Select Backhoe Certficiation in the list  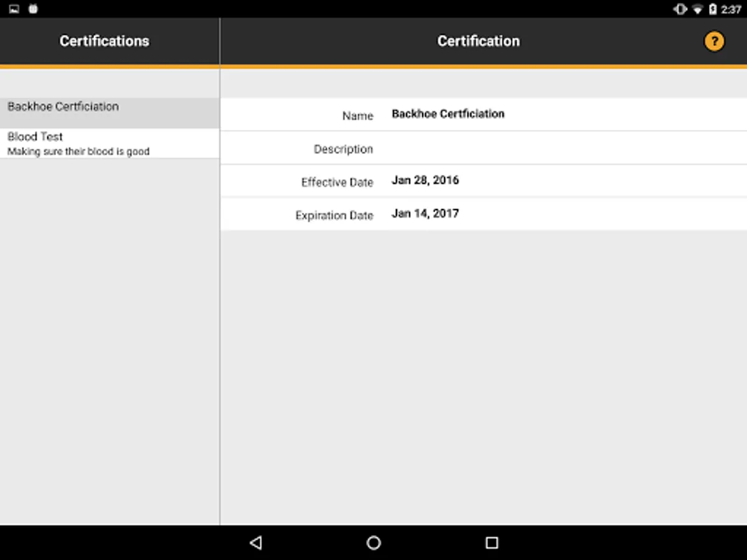pos(110,113)
